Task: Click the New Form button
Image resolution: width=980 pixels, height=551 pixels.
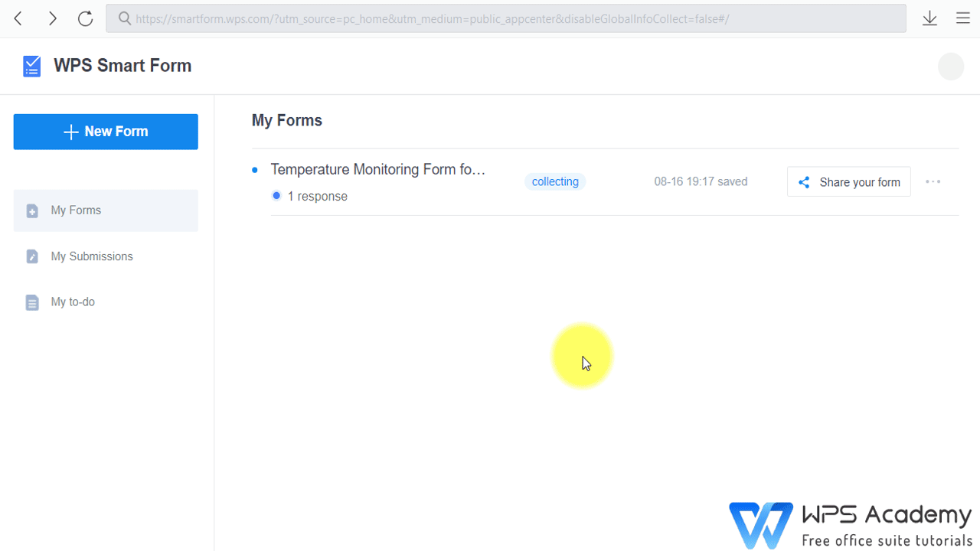Action: click(106, 132)
